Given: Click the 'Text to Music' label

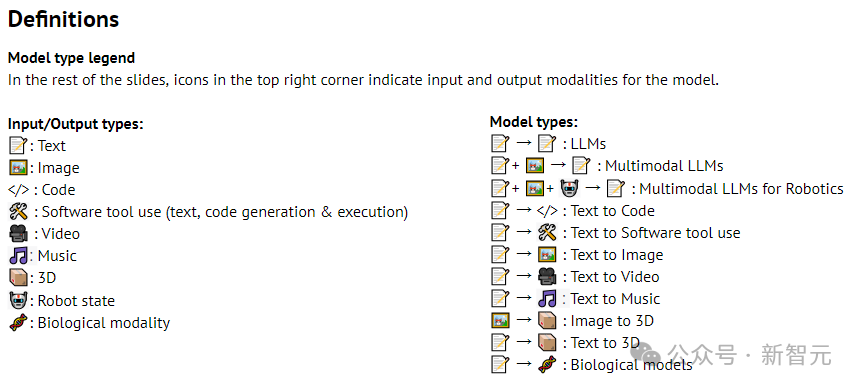Looking at the screenshot, I should click(615, 299).
